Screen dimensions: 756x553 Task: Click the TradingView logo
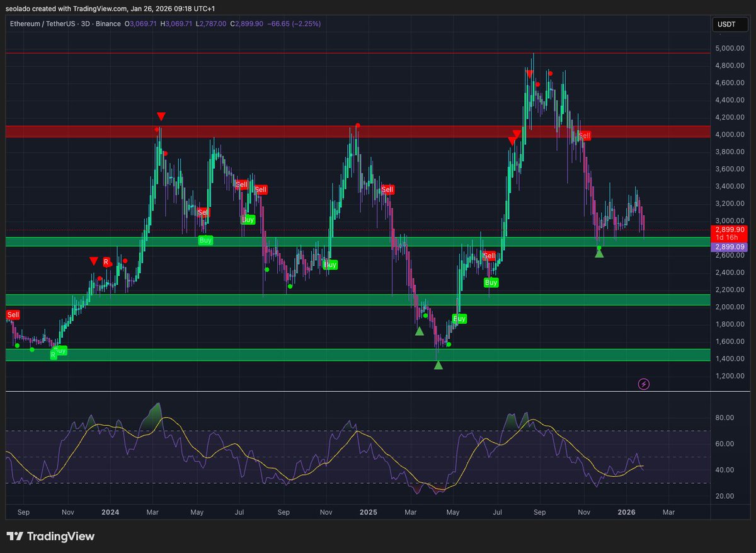51,537
